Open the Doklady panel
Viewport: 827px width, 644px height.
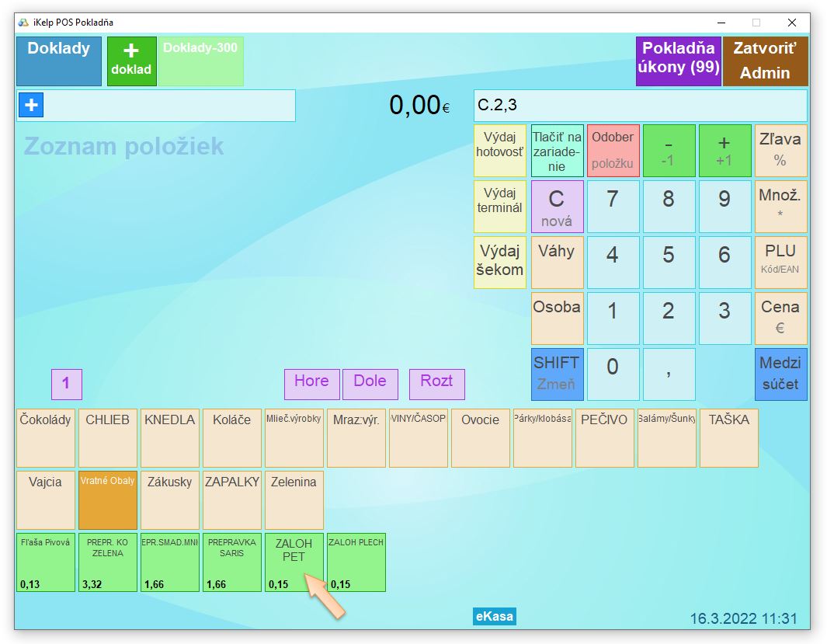tap(59, 61)
